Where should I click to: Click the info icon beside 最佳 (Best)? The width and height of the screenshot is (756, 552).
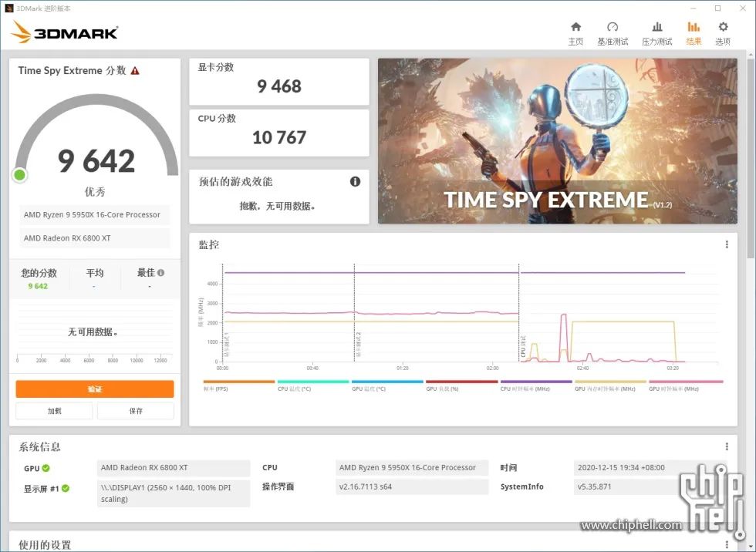point(160,273)
